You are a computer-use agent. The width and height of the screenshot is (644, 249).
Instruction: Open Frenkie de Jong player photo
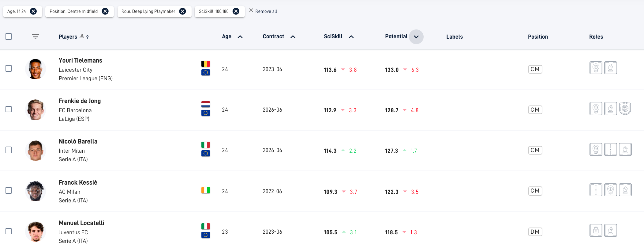click(x=36, y=110)
